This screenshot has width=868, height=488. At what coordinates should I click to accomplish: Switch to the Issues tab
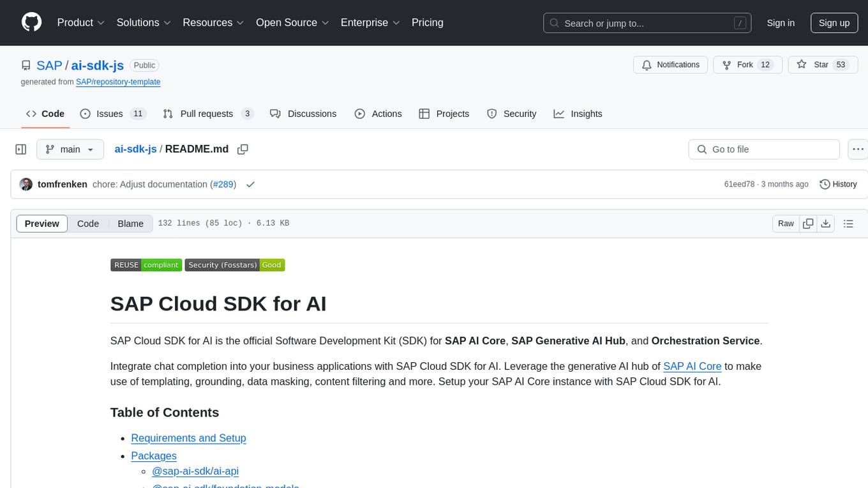pos(113,114)
